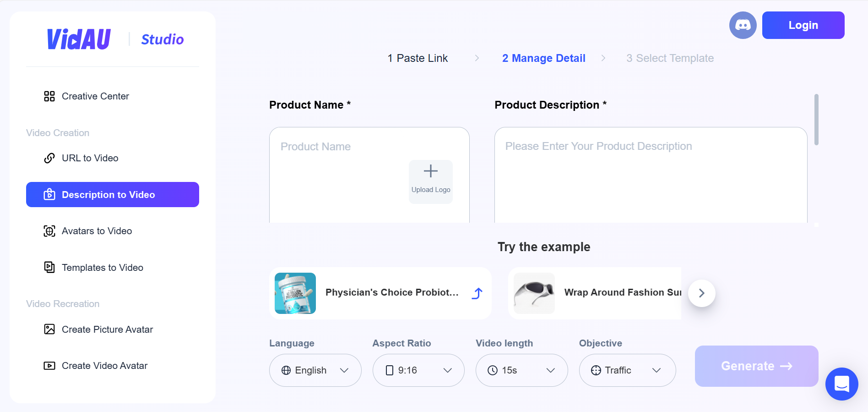Open the Discord community icon
868x412 pixels.
743,25
